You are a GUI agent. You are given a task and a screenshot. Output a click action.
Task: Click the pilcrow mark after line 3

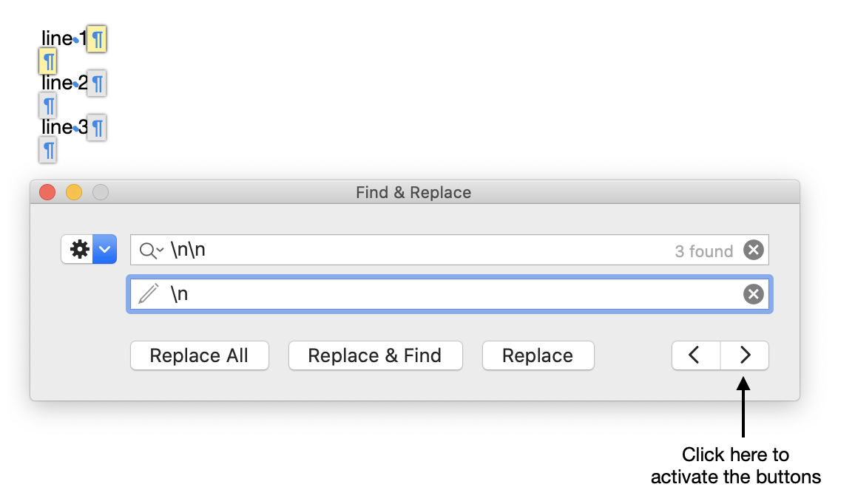(97, 128)
